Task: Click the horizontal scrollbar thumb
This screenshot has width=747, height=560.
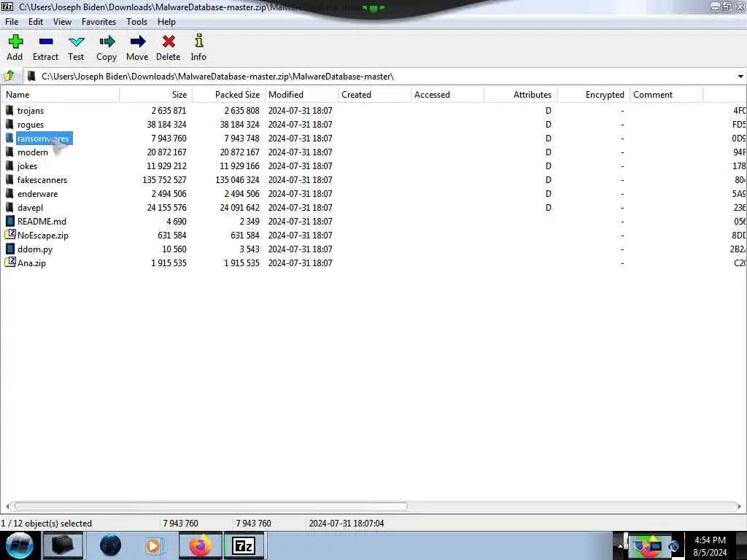Action: 209,506
